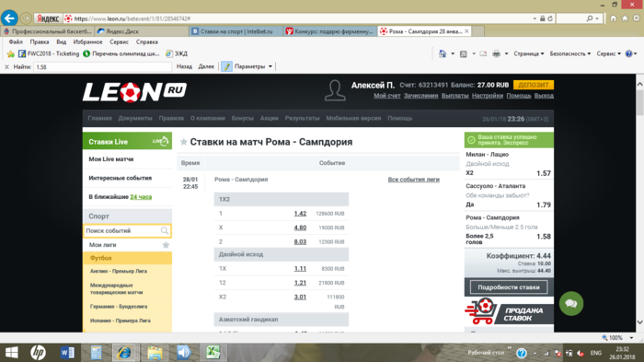Star the Рома - Сампдория match as favorite
The width and height of the screenshot is (644, 362).
184,142
